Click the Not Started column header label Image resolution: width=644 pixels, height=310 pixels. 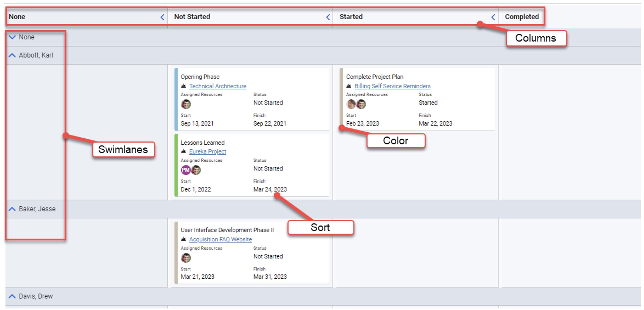192,17
